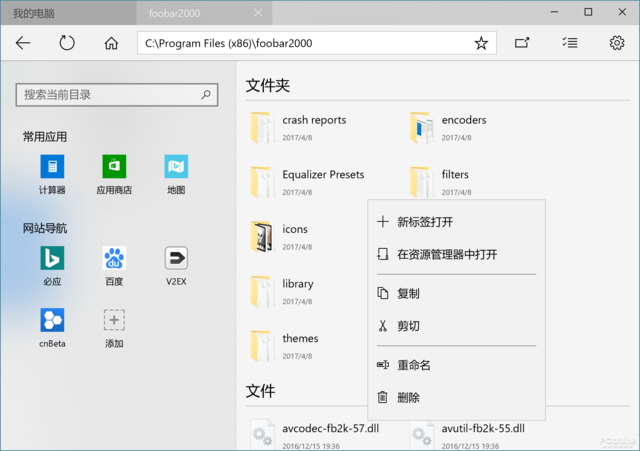Open the share/open-external icon in toolbar
The width and height of the screenshot is (640, 451).
[522, 43]
